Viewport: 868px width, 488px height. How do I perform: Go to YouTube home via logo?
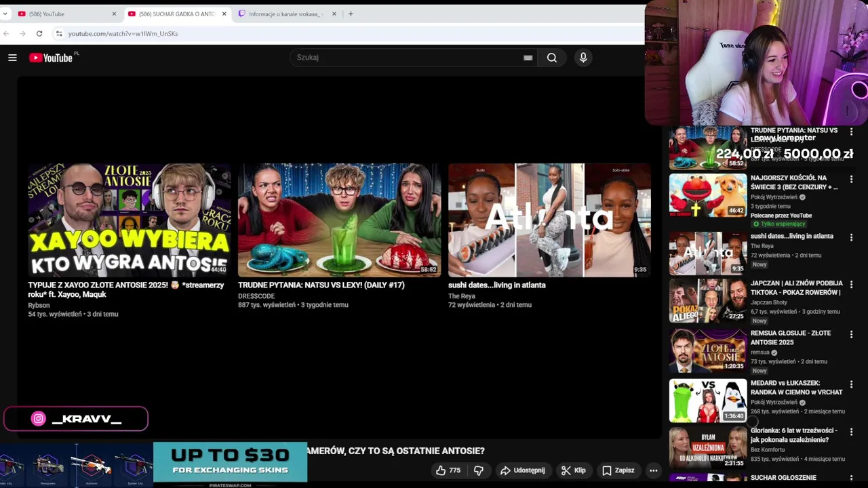click(x=52, y=58)
